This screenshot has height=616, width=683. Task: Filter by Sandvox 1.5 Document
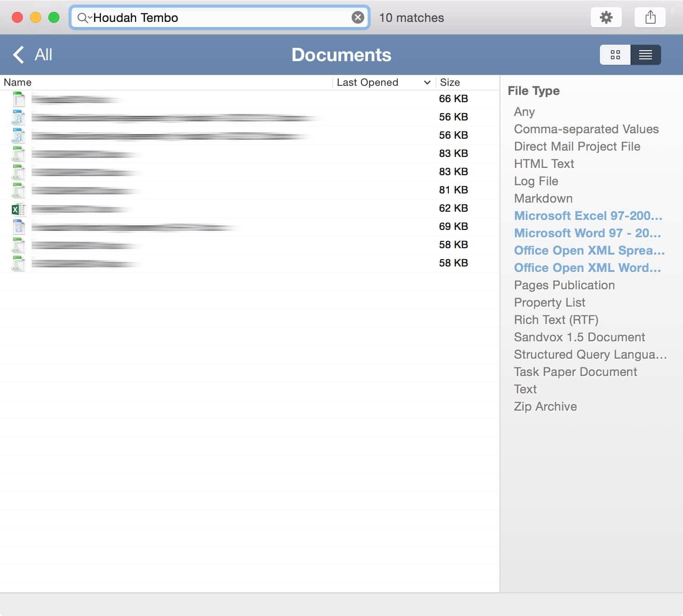click(579, 337)
